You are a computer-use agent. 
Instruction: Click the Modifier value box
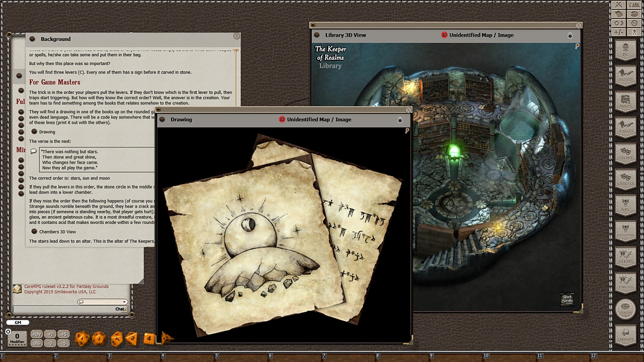pos(17,338)
